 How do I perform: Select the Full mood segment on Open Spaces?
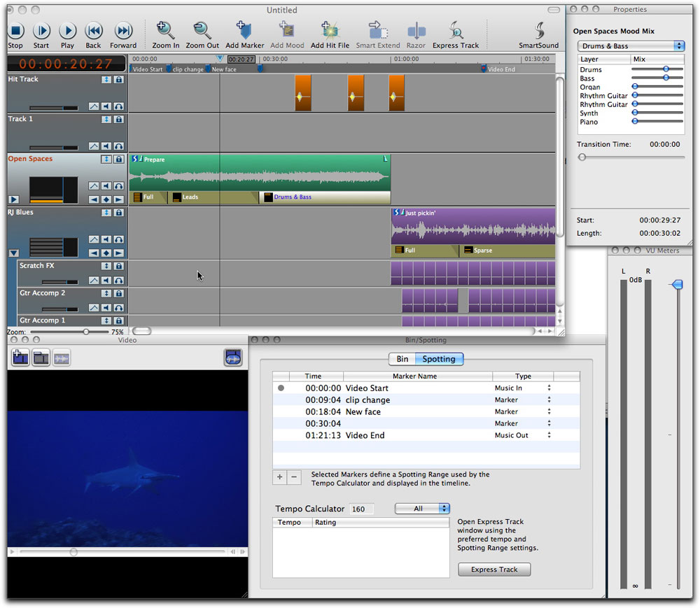[148, 197]
